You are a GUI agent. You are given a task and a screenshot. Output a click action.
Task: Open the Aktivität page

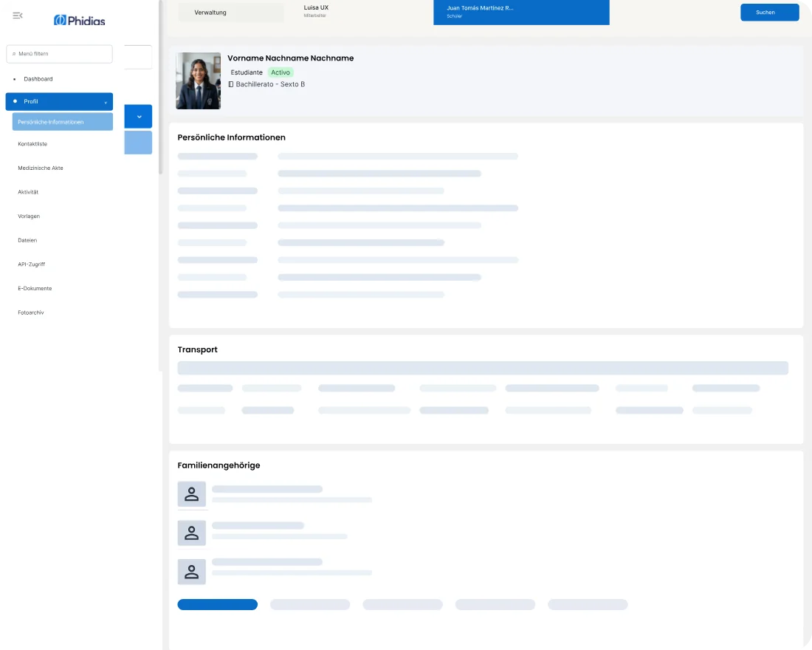pyautogui.click(x=28, y=192)
